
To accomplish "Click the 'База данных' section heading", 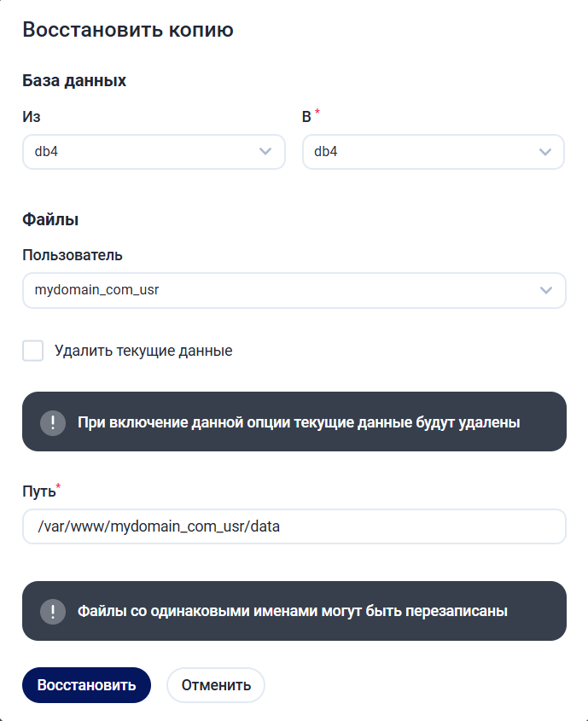I will (74, 81).
